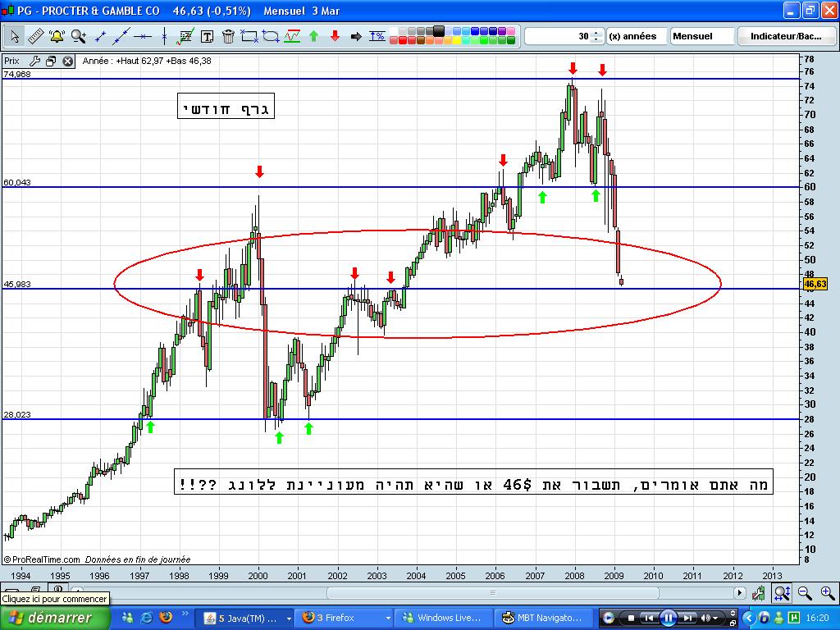Switch to Windows Live taskbar item
840x630 pixels.
443,618
